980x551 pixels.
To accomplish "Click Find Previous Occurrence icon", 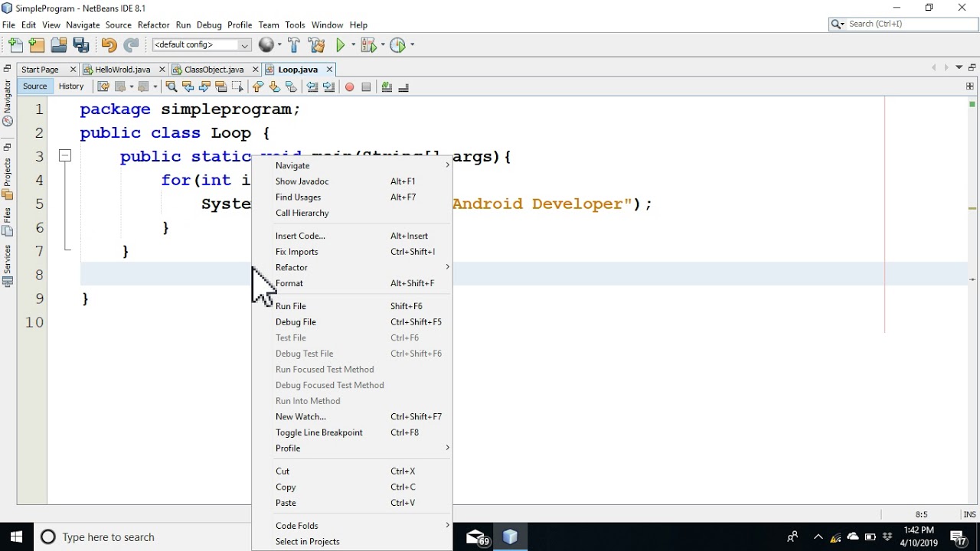I will click(x=188, y=86).
